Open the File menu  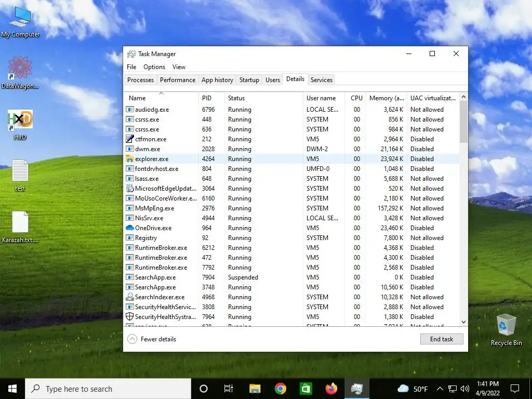[x=131, y=67]
